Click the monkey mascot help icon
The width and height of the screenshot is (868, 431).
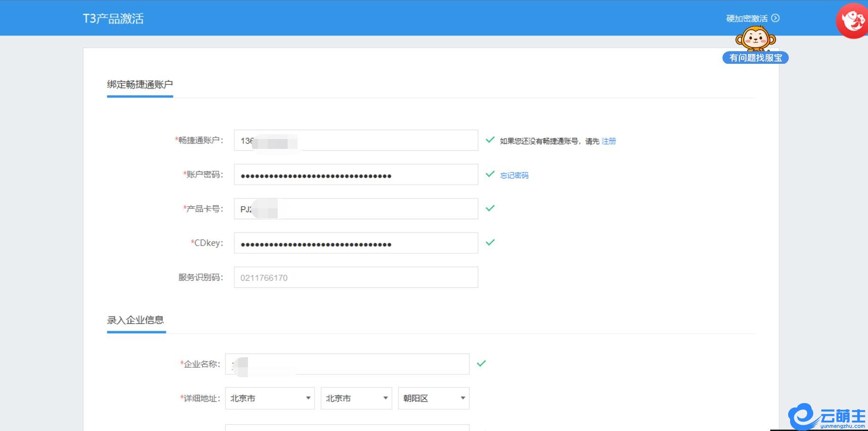tap(756, 38)
